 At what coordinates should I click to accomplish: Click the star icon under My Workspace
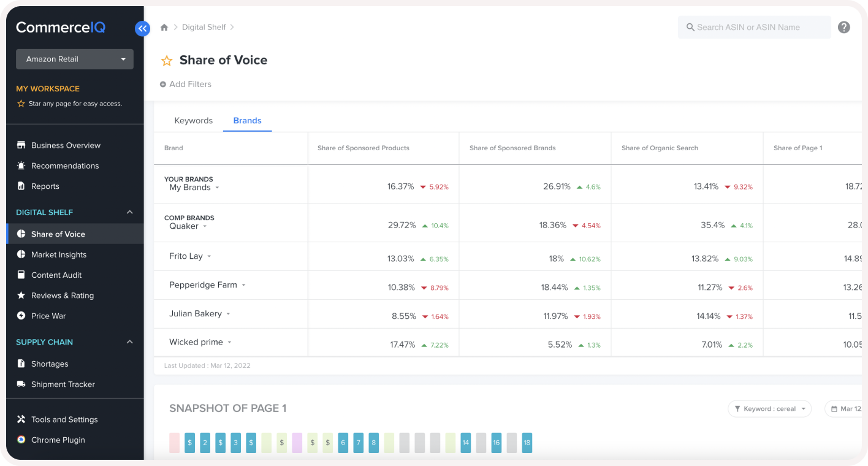pyautogui.click(x=21, y=104)
